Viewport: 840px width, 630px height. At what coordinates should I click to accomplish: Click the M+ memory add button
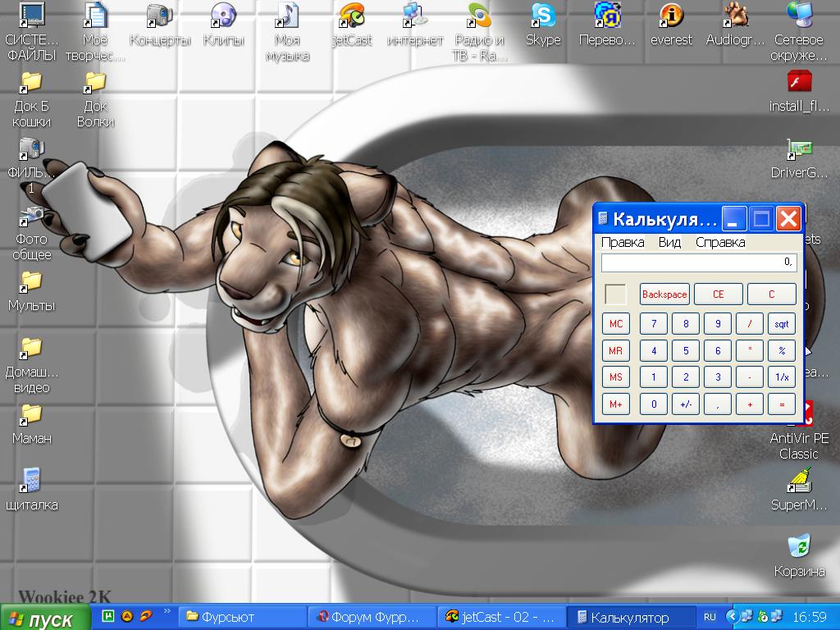click(x=615, y=404)
